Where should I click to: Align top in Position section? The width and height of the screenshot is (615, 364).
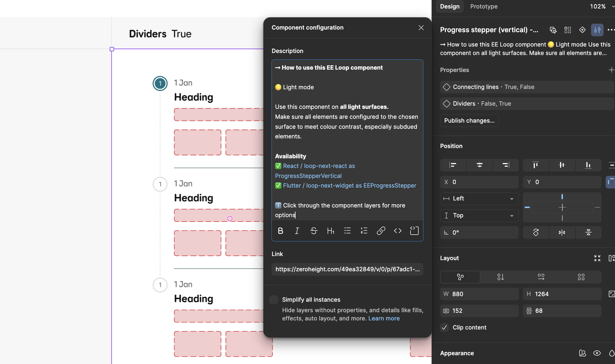(535, 165)
